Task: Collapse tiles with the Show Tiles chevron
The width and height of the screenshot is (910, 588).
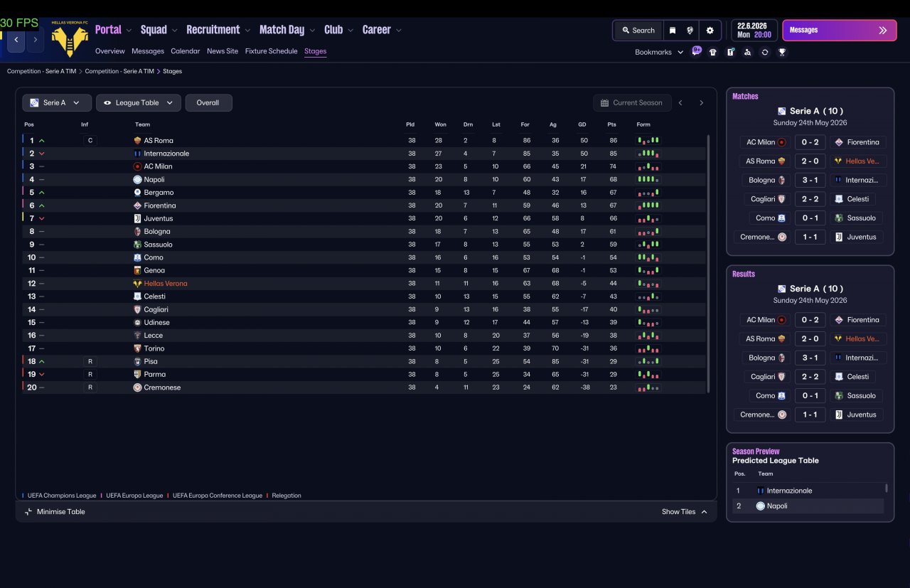Action: coord(704,512)
